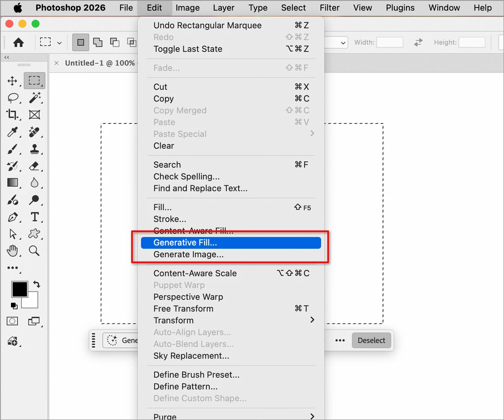Viewport: 504px width, 420px height.
Task: Choose Generative Fill from Edit menu
Action: (231, 243)
